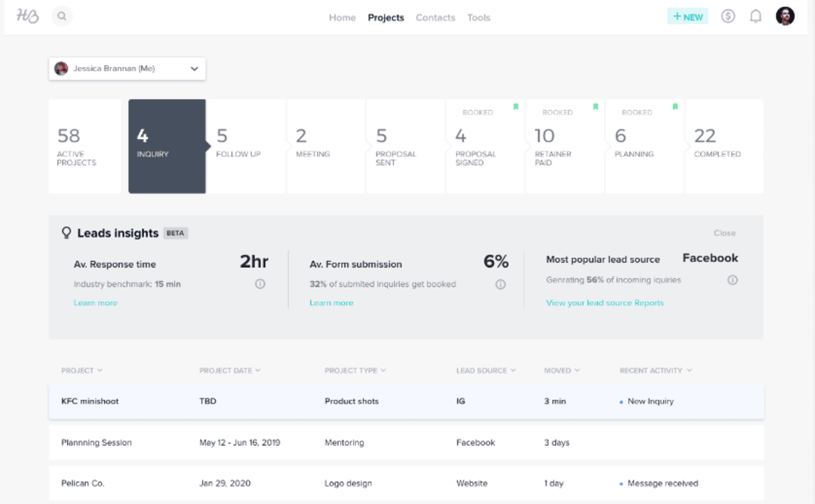Image resolution: width=815 pixels, height=504 pixels.
Task: Click the Booked bookmark on Proposal Signed
Action: [x=515, y=108]
